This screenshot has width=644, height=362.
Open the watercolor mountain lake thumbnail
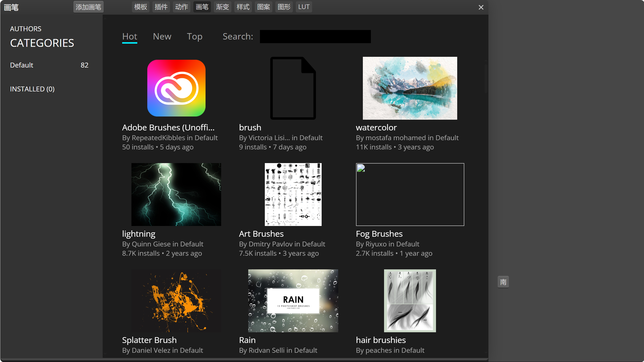pyautogui.click(x=410, y=88)
